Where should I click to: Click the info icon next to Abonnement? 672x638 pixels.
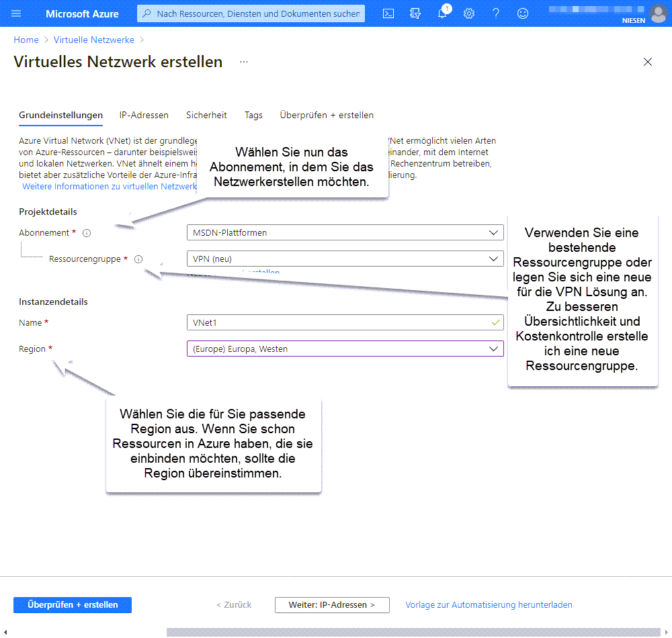tap(87, 233)
